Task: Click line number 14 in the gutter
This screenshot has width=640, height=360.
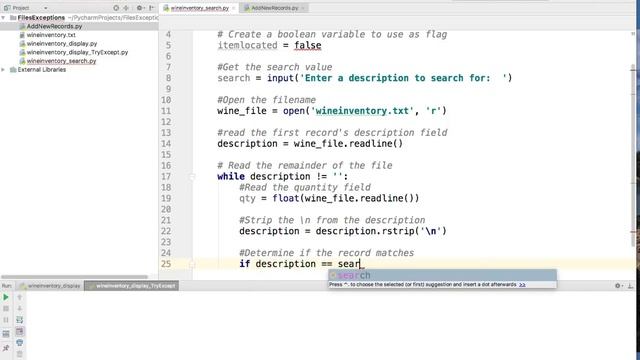Action: 166,144
